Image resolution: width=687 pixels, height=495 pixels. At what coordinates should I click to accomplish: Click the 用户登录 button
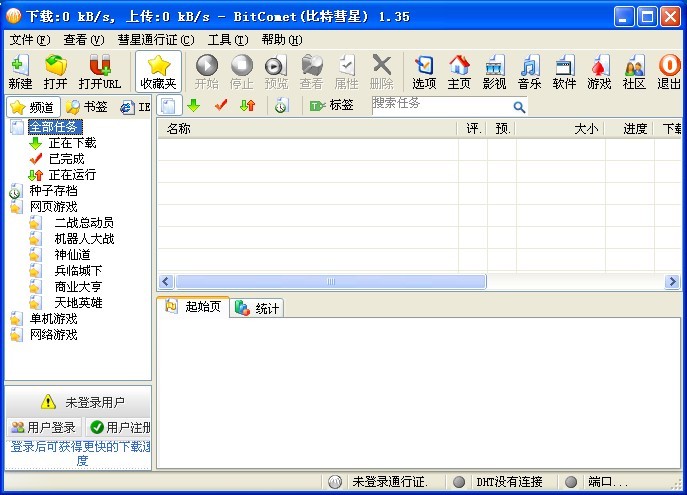click(43, 428)
